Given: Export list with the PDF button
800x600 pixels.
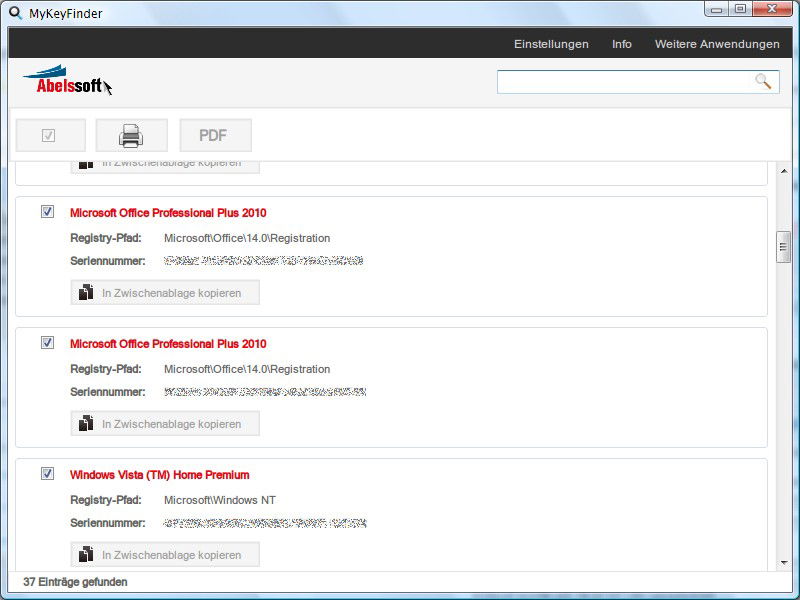Looking at the screenshot, I should pyautogui.click(x=215, y=135).
